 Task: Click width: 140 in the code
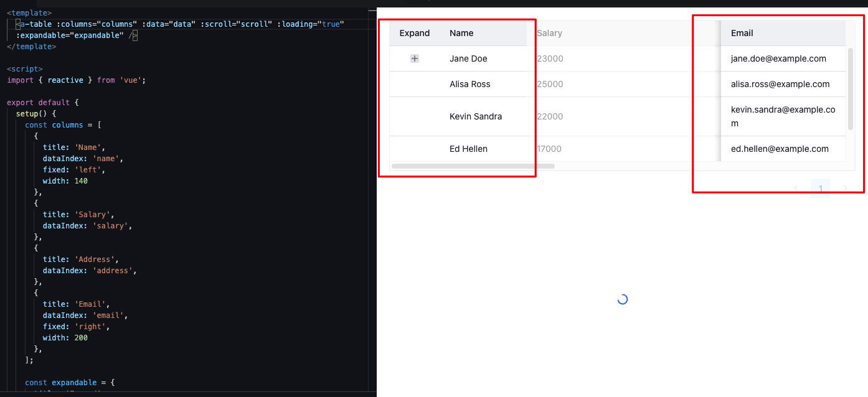65,181
